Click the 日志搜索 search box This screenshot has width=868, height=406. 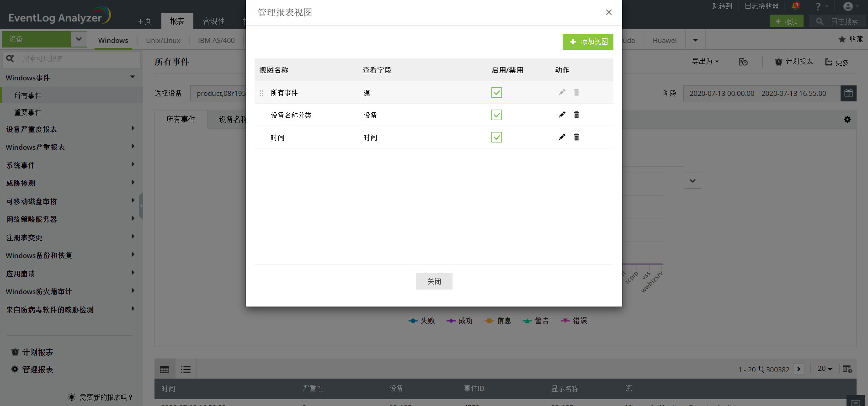(x=838, y=21)
